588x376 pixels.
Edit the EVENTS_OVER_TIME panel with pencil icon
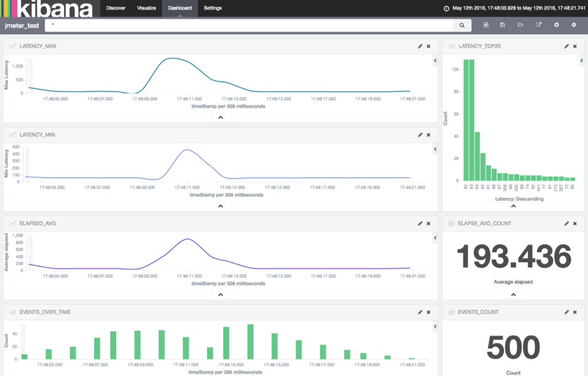[x=420, y=312]
